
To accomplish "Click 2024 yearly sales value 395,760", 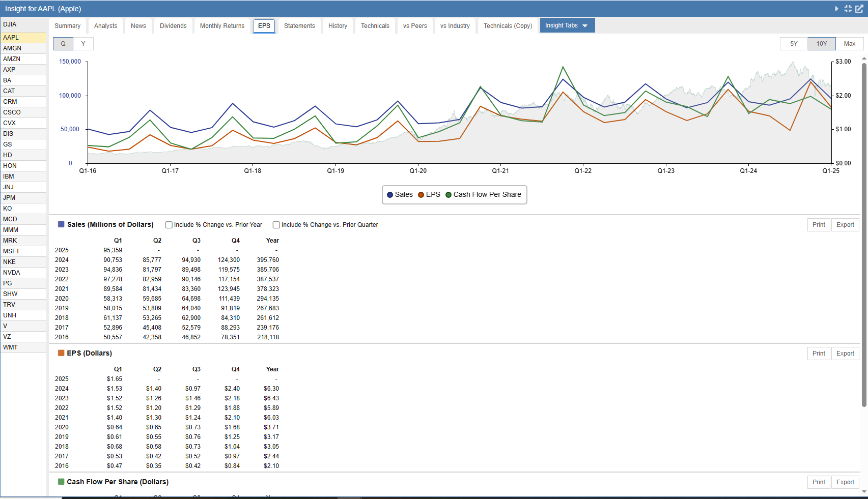I will pos(268,260).
